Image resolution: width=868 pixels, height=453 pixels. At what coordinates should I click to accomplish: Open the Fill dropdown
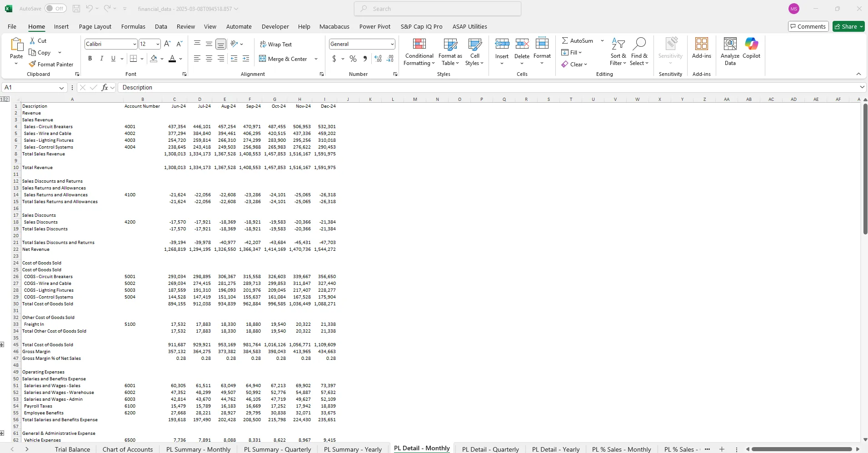571,52
